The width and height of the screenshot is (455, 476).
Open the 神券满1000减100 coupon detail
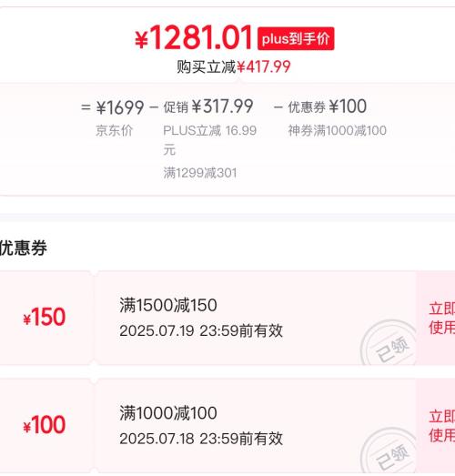(338, 130)
